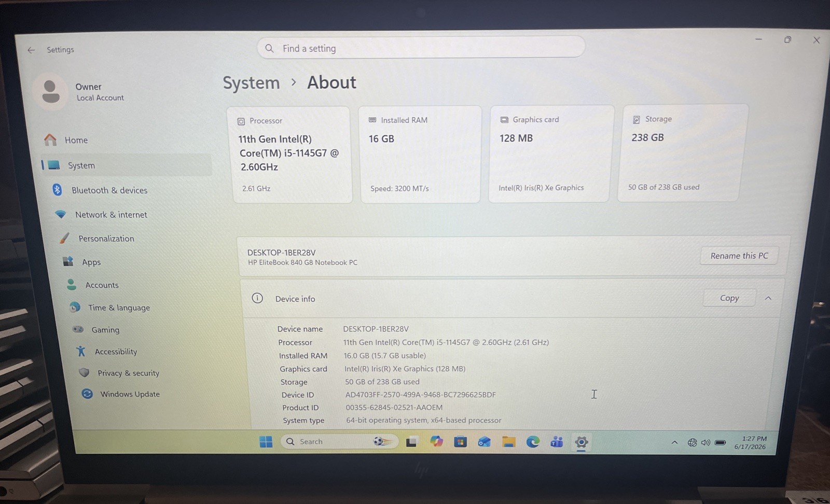Open Microsoft Store from taskbar
830x504 pixels.
(x=460, y=442)
